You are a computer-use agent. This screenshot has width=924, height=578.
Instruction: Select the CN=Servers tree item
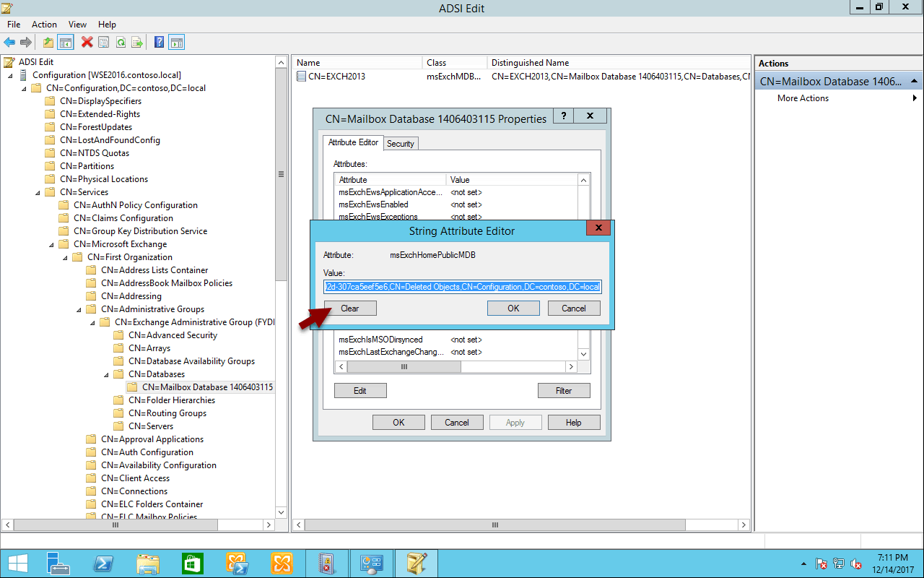(151, 426)
